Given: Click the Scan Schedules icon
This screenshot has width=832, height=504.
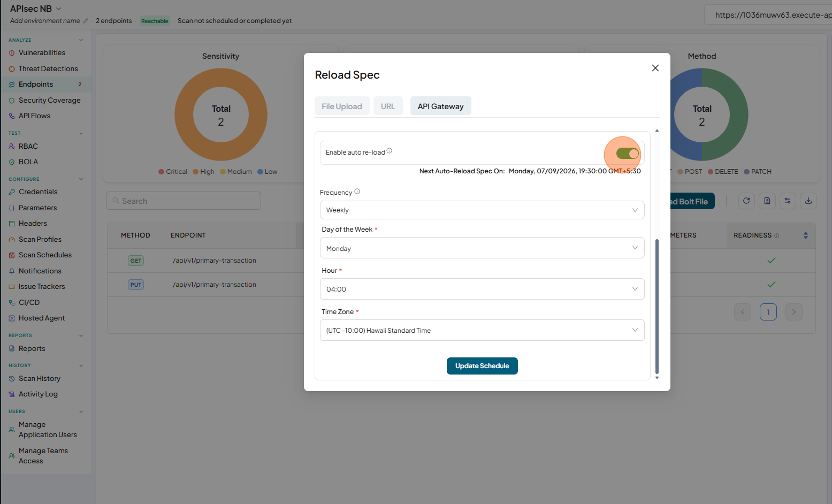Looking at the screenshot, I should 12,255.
